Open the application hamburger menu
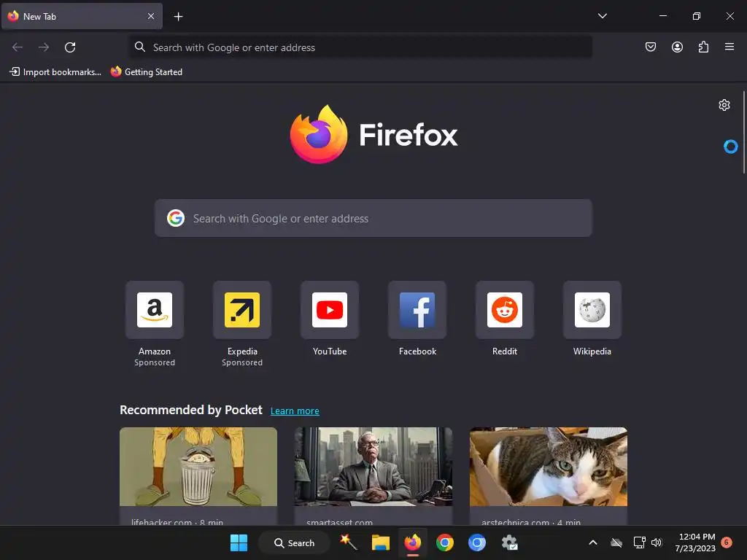Image resolution: width=747 pixels, height=560 pixels. pyautogui.click(x=729, y=47)
